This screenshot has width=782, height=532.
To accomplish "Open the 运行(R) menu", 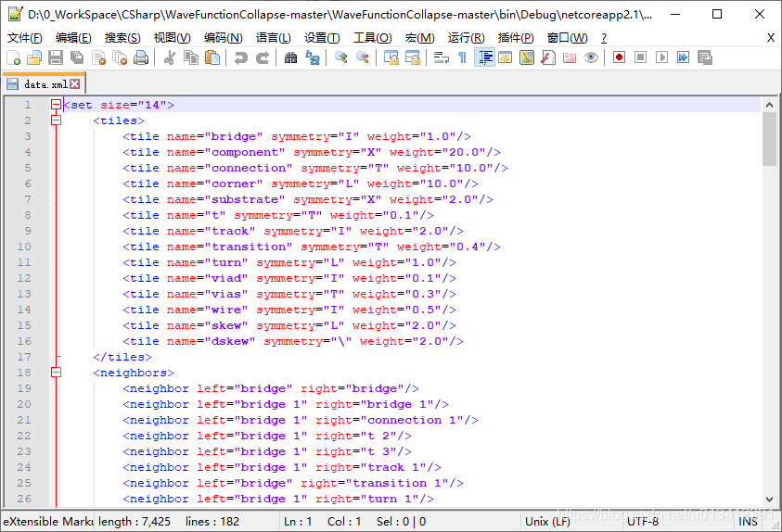I will coord(466,38).
